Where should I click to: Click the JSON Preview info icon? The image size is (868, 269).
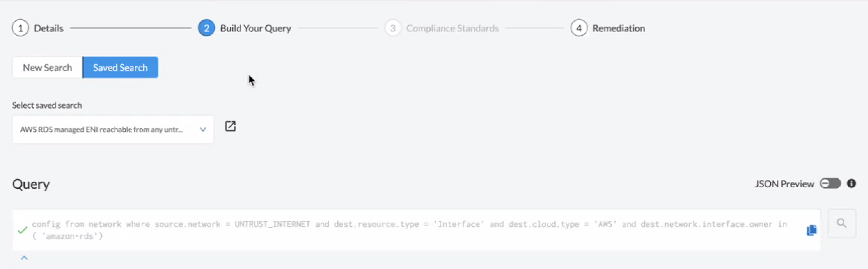click(851, 184)
